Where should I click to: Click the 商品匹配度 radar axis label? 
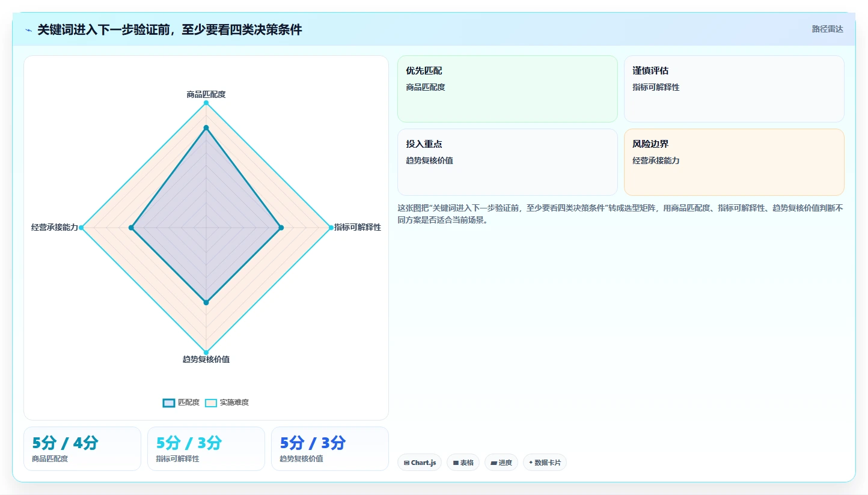pos(206,94)
